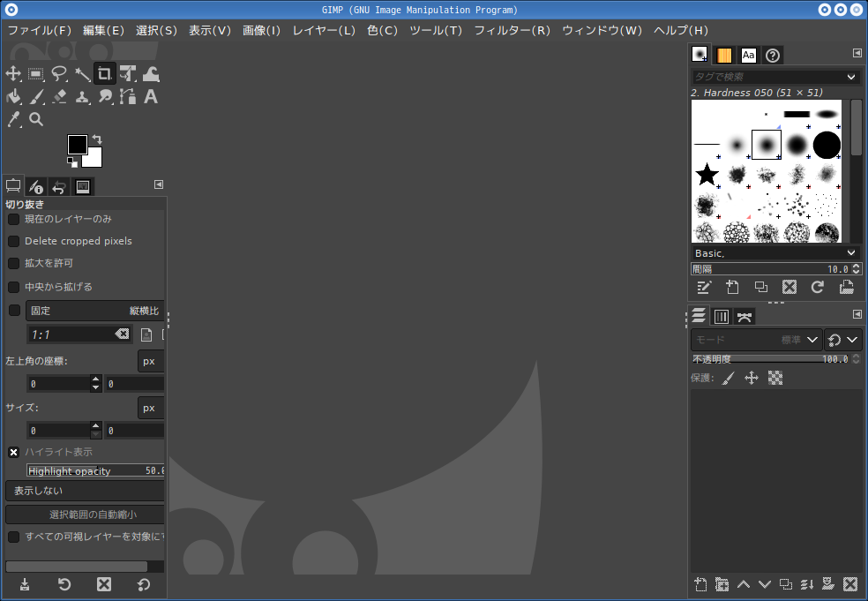The height and width of the screenshot is (601, 868).
Task: Toggle 保護 lock pixels brush icon
Action: click(x=729, y=379)
